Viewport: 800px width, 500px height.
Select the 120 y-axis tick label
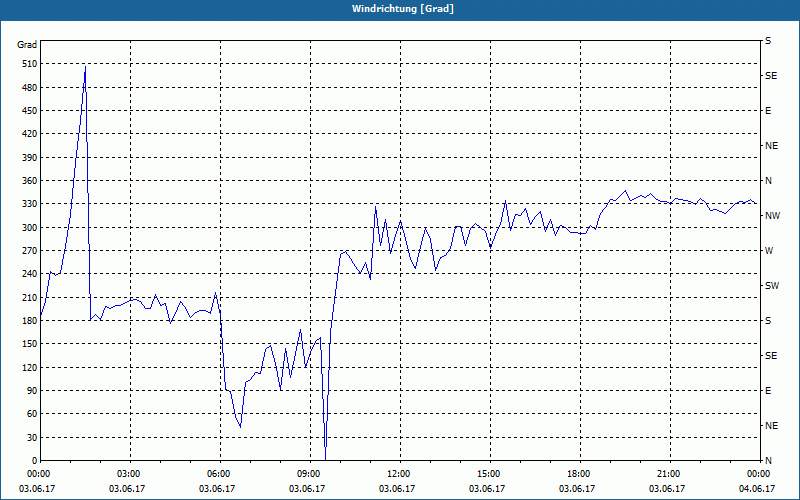30,367
